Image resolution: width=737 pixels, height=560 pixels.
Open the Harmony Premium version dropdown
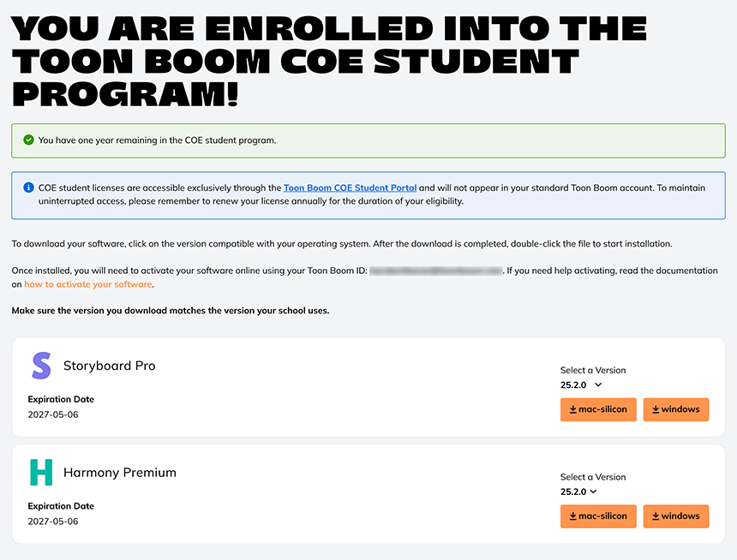578,491
